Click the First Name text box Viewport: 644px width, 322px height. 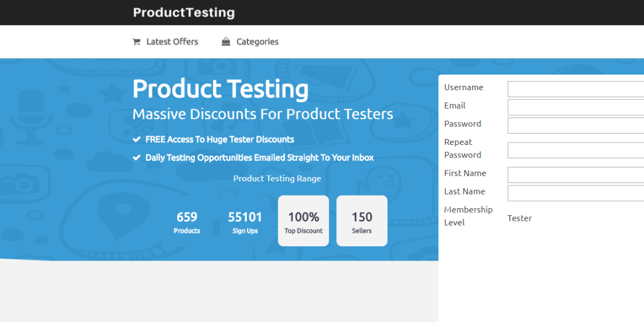click(575, 175)
